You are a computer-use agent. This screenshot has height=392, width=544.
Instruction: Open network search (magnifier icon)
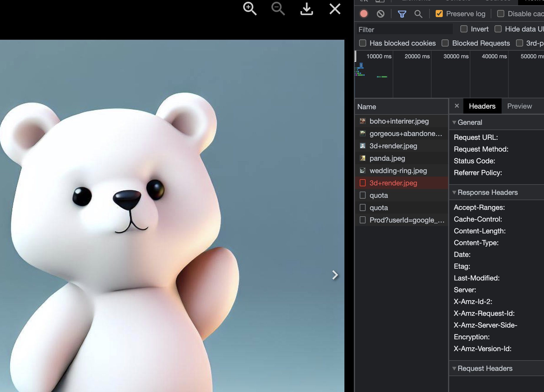tap(419, 14)
